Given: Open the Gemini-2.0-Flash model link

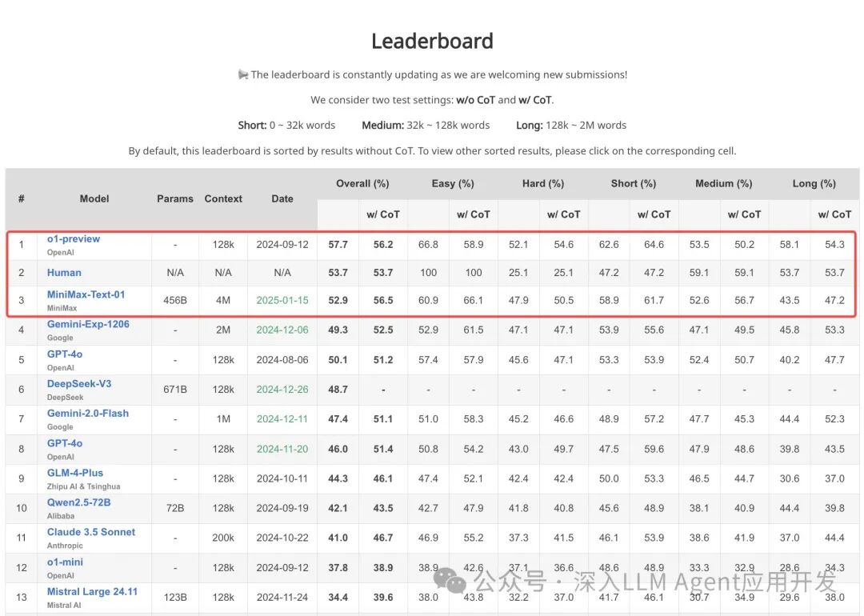Looking at the screenshot, I should pyautogui.click(x=88, y=414).
